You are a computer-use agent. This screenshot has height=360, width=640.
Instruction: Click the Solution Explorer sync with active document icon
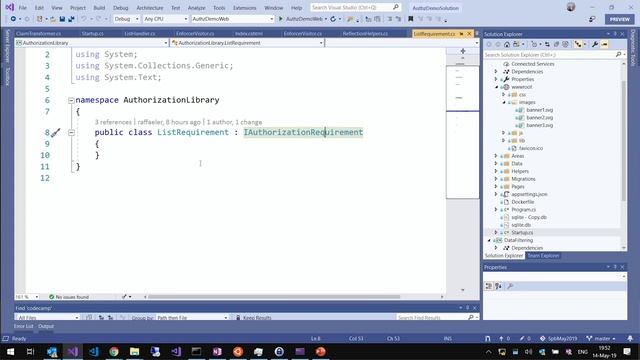tap(547, 44)
